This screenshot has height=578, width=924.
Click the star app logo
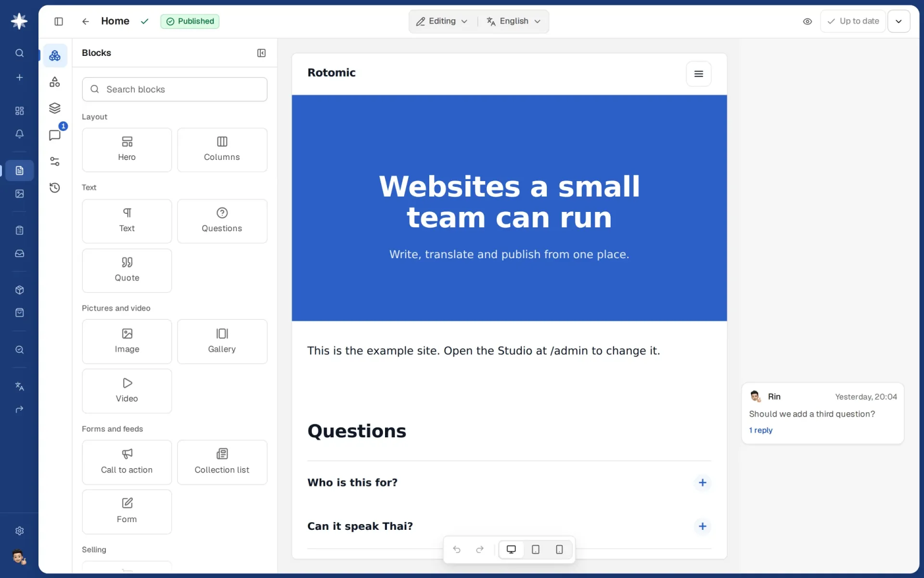click(19, 21)
